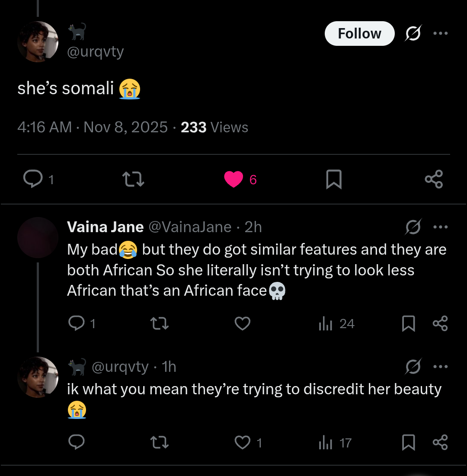The width and height of the screenshot is (467, 476).
Task: Unlike the main post's pink heart
Action: point(233,179)
